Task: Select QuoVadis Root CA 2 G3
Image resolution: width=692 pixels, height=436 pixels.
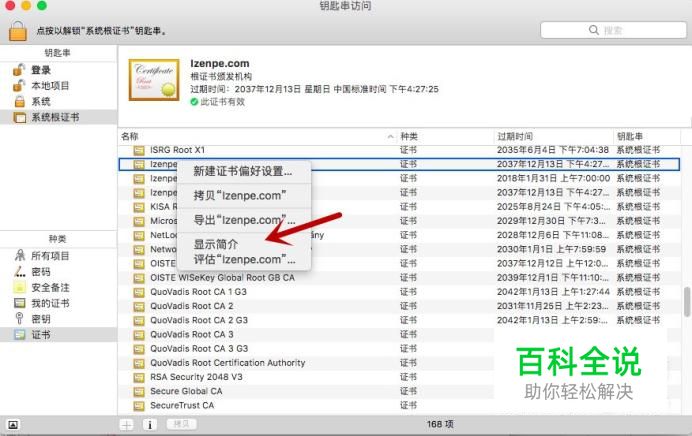Action: pos(399,320)
